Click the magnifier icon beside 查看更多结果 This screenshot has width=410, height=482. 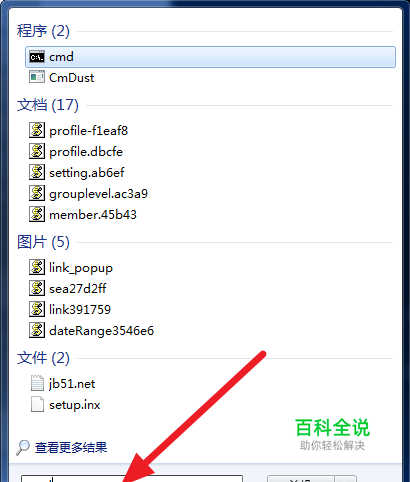(x=23, y=447)
